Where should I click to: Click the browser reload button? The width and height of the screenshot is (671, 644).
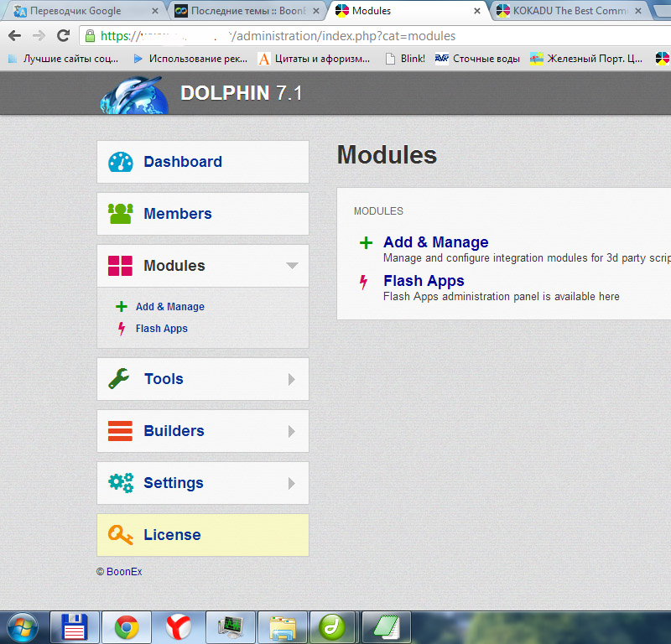(63, 36)
